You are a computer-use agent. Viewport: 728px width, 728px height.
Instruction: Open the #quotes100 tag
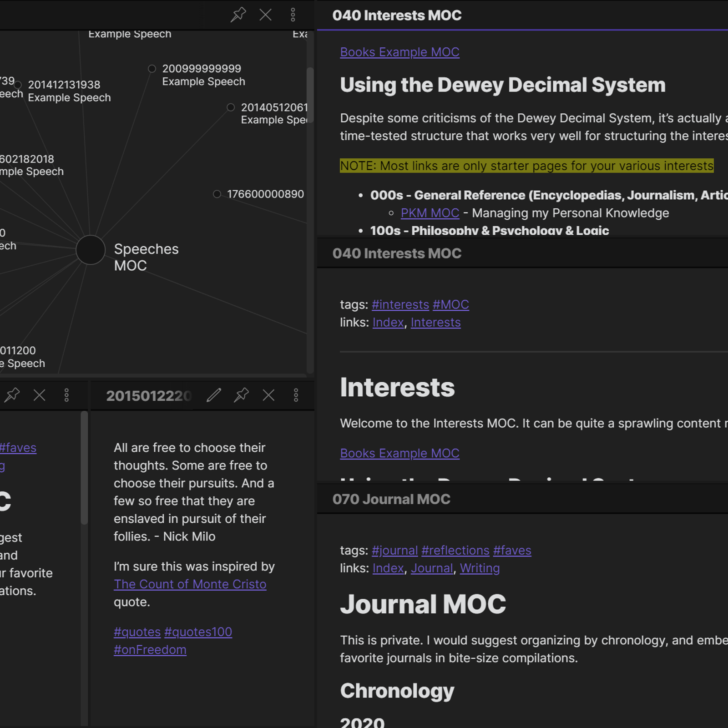pyautogui.click(x=198, y=632)
